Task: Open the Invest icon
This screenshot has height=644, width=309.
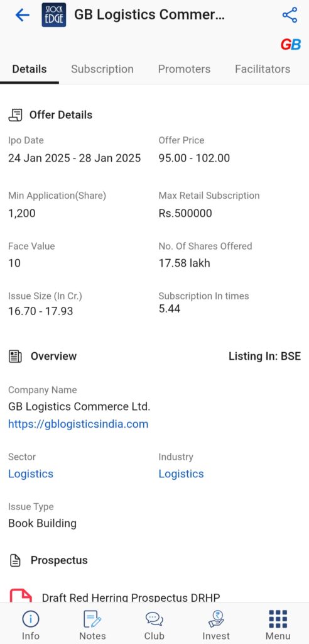Action: (216, 619)
